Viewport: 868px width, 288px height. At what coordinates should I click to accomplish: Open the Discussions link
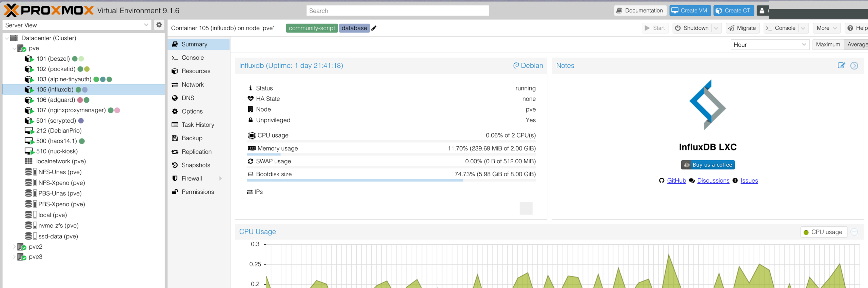(713, 181)
